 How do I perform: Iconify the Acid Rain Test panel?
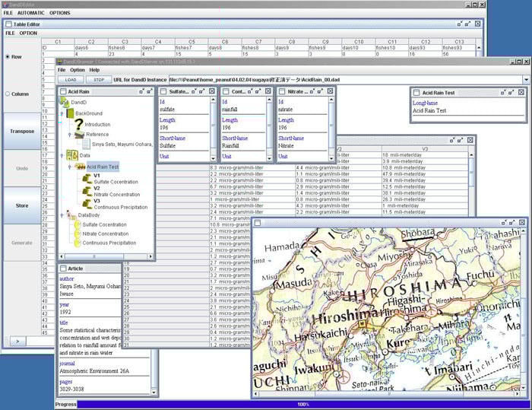pyautogui.click(x=503, y=92)
